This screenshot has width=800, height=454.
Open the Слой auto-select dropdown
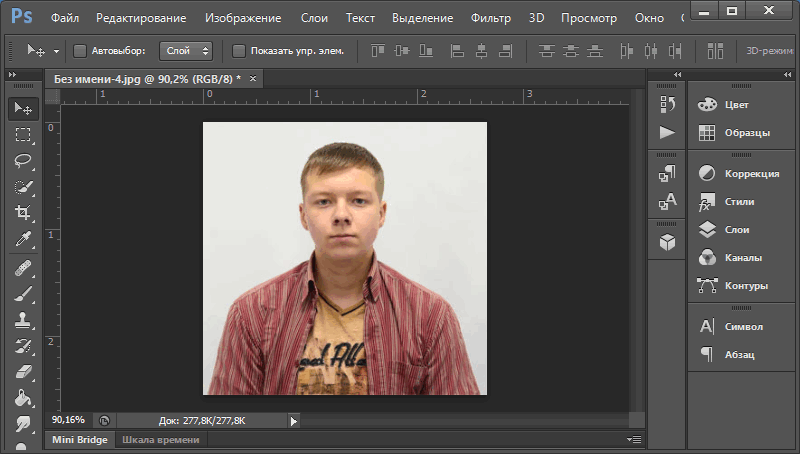(186, 50)
